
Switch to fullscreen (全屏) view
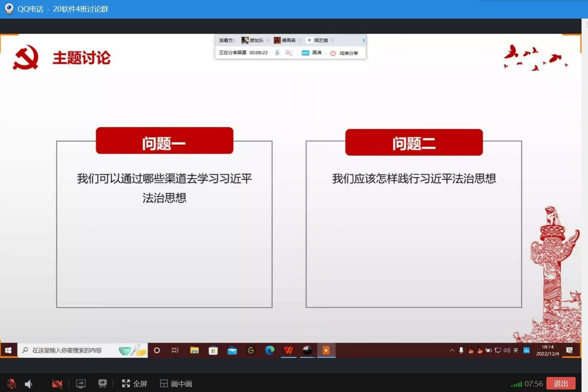(135, 384)
